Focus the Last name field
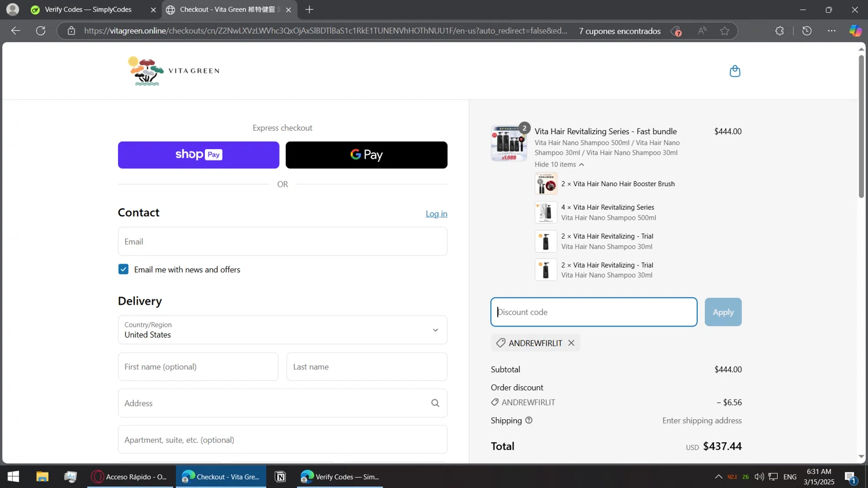 (367, 367)
